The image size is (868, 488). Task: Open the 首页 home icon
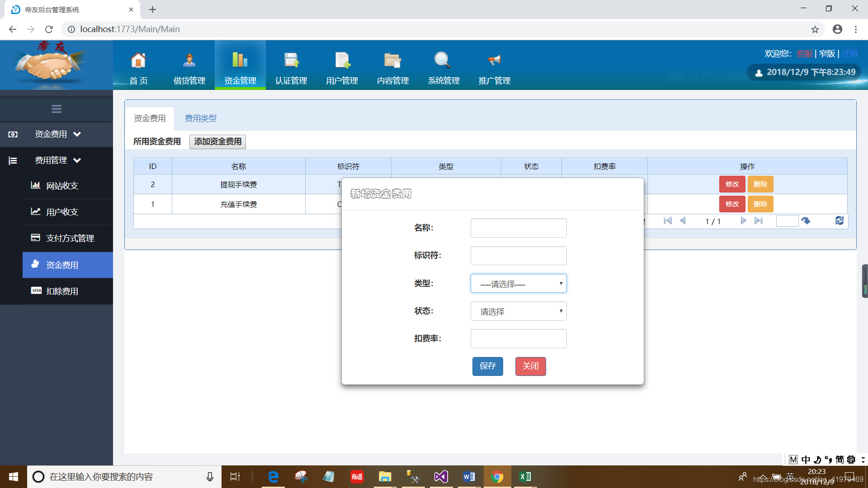pyautogui.click(x=138, y=60)
